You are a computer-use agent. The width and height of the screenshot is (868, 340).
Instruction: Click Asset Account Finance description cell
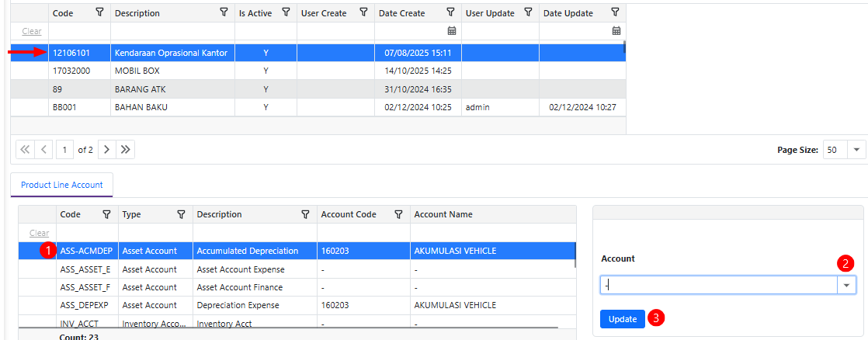[255, 287]
